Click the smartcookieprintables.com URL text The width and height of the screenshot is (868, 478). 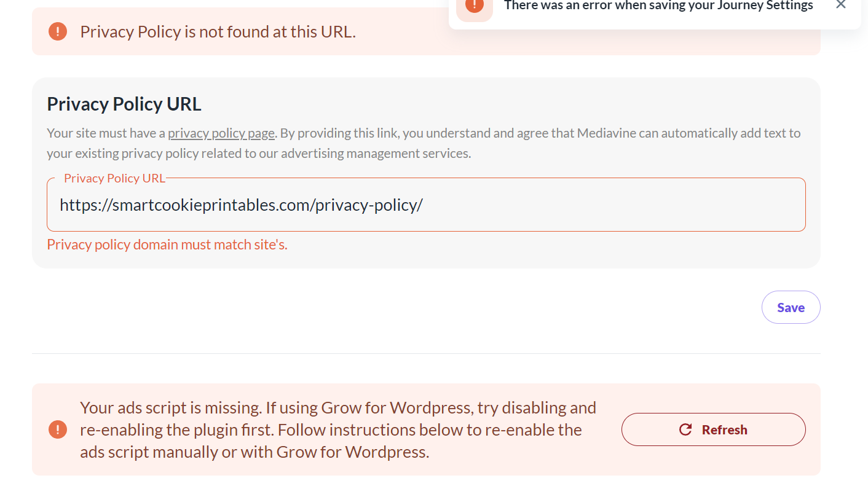pos(241,205)
